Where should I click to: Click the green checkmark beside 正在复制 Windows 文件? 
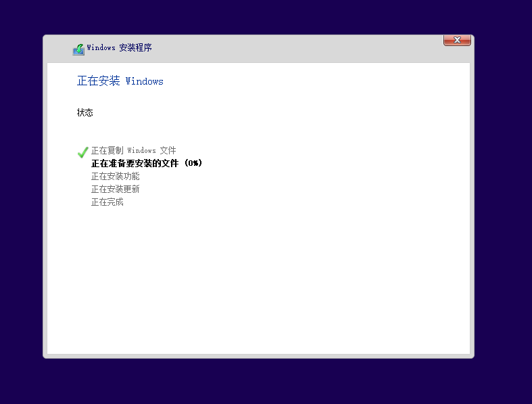tap(82, 152)
